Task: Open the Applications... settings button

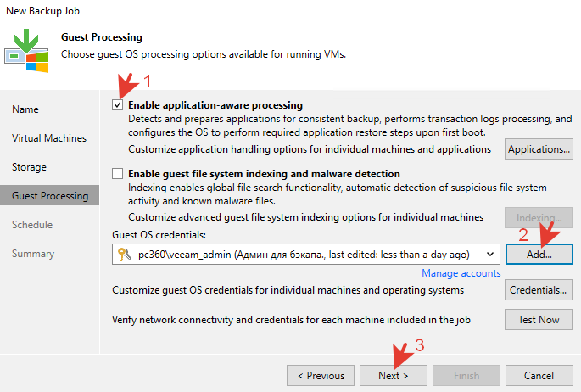Action: (x=539, y=149)
